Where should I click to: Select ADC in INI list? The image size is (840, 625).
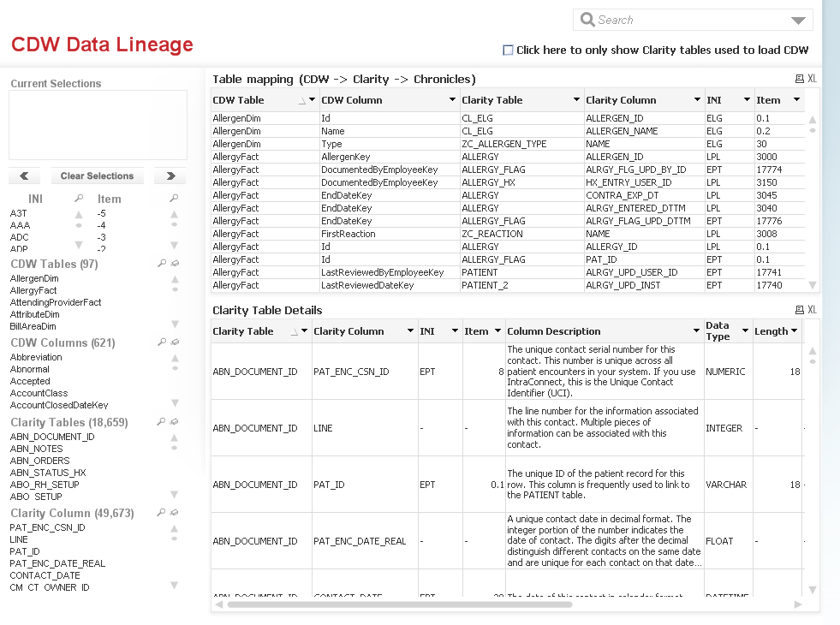point(20,237)
